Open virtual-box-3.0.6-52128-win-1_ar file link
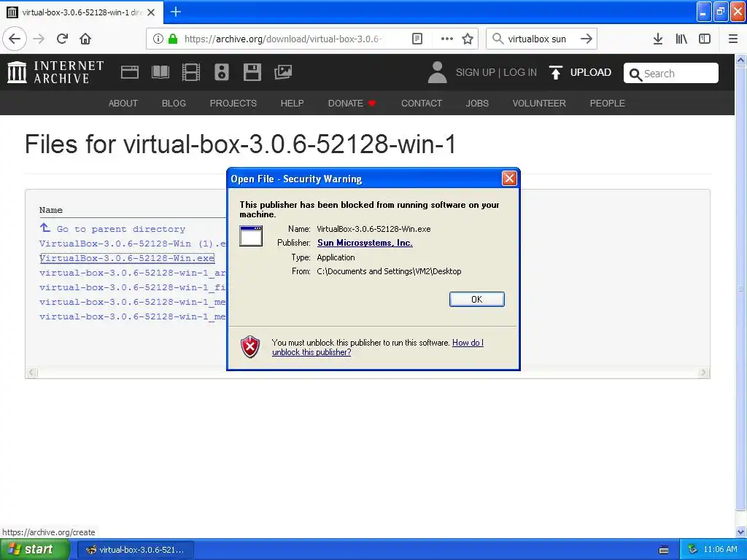 pos(133,273)
